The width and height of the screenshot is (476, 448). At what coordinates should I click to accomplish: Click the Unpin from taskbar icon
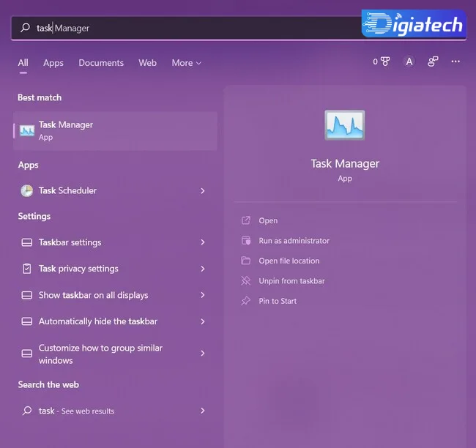(x=246, y=281)
